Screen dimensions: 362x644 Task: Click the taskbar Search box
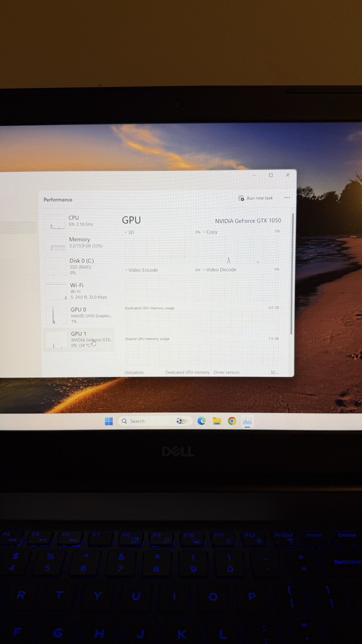click(154, 421)
